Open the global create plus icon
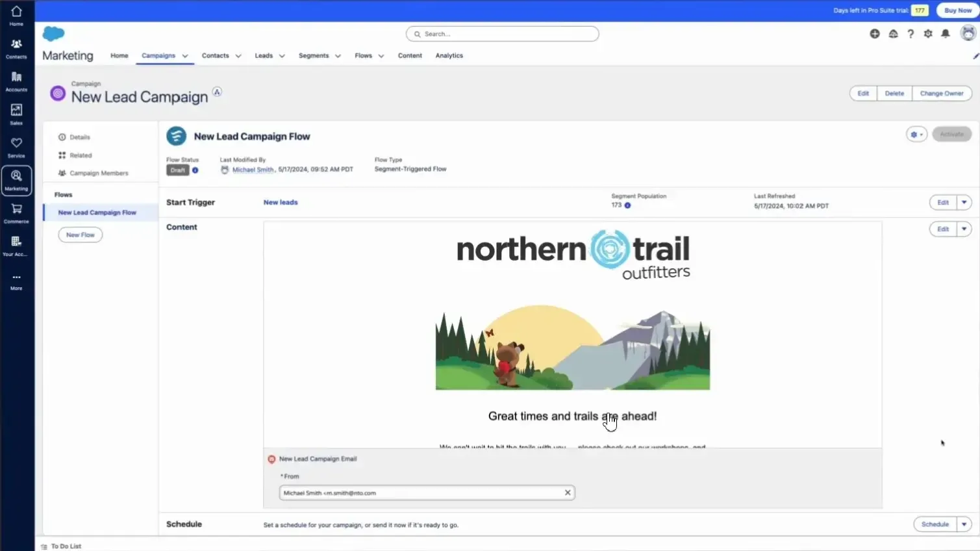Viewport: 980px width, 551px height. (x=875, y=34)
